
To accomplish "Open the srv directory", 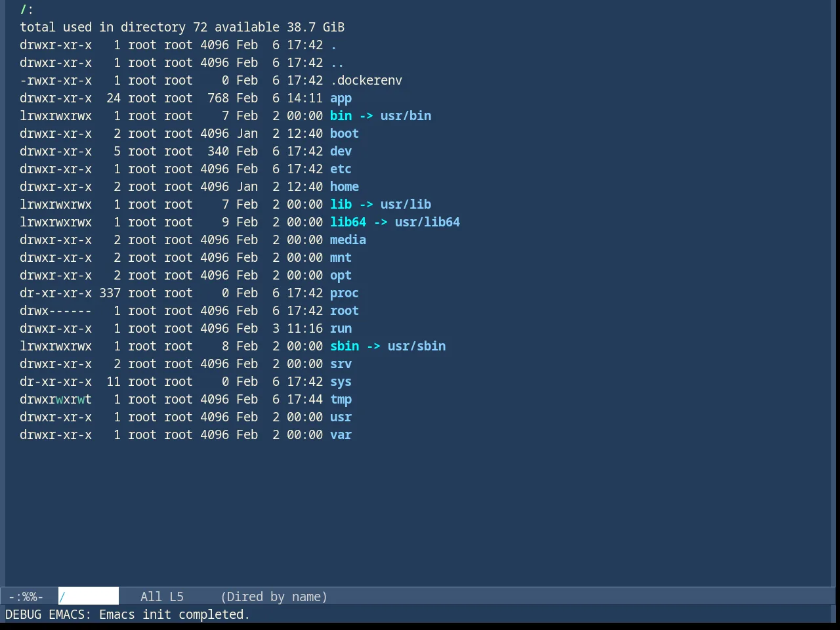I will point(341,364).
